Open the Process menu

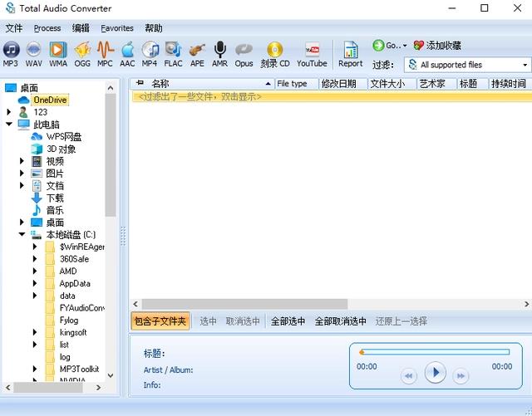(47, 28)
